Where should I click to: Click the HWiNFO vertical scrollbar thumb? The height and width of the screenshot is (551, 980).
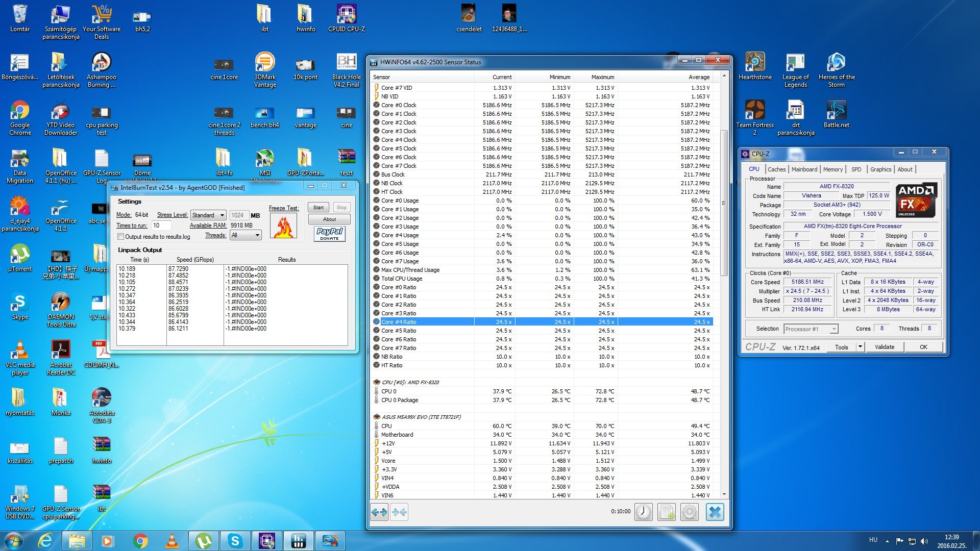coord(723,203)
